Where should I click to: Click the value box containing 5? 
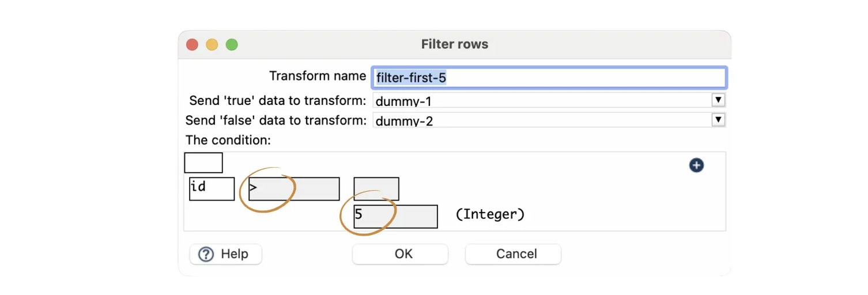click(x=395, y=217)
